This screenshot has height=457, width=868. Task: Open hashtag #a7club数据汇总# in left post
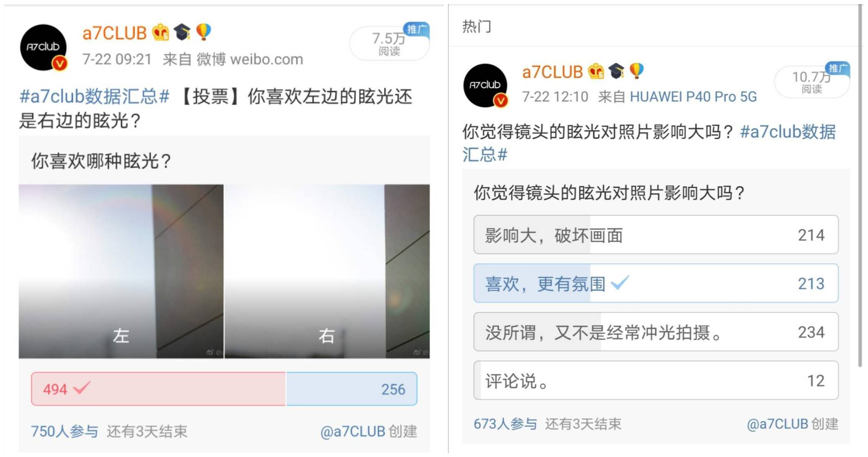tap(95, 97)
